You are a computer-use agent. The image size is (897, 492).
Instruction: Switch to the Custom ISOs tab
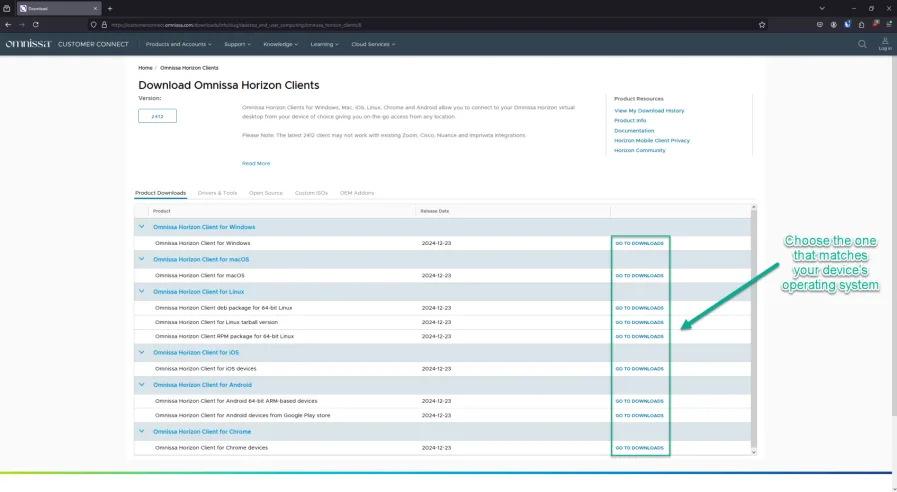pos(311,193)
